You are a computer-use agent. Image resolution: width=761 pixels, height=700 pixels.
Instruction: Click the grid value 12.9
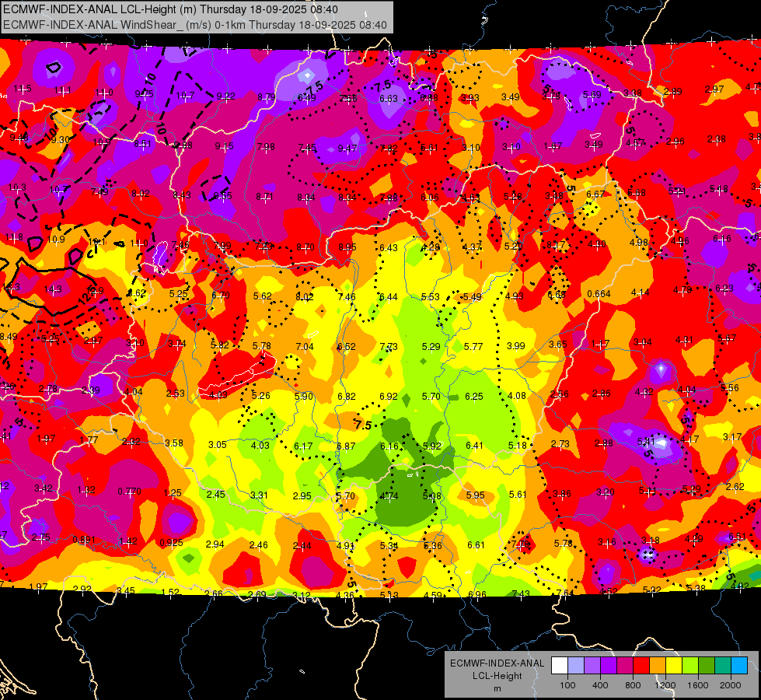coord(96,291)
